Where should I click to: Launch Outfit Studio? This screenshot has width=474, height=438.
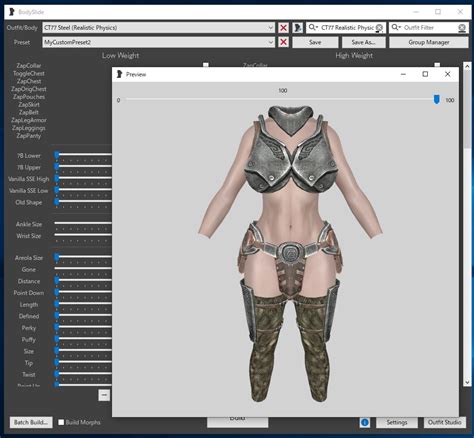tap(444, 422)
